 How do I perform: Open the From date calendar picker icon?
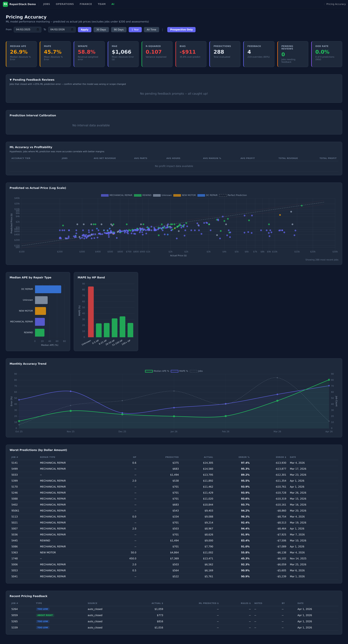coord(38,30)
